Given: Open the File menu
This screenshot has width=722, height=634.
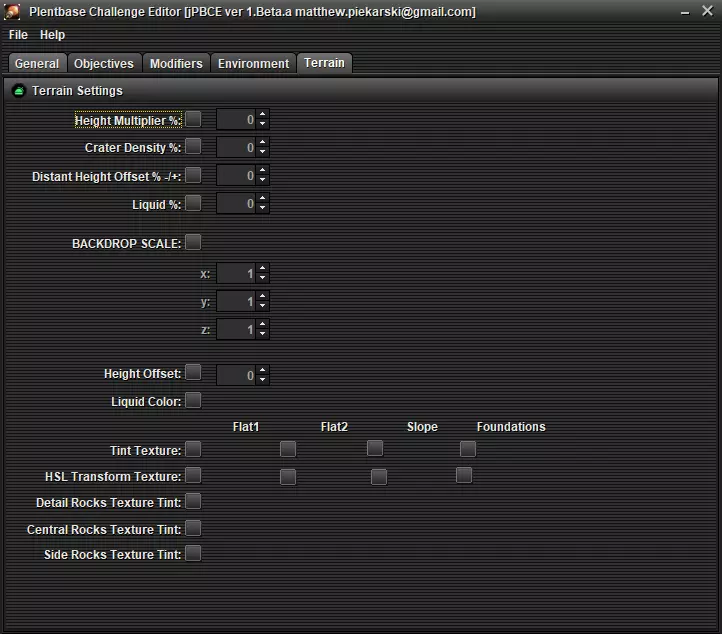Looking at the screenshot, I should pyautogui.click(x=18, y=35).
